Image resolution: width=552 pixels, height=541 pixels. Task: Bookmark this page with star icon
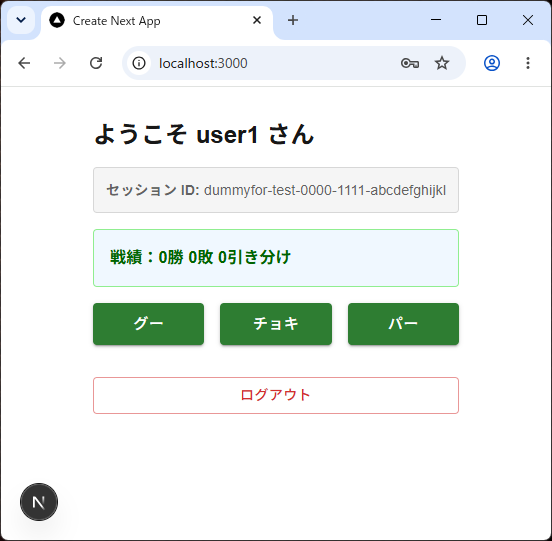(x=441, y=63)
